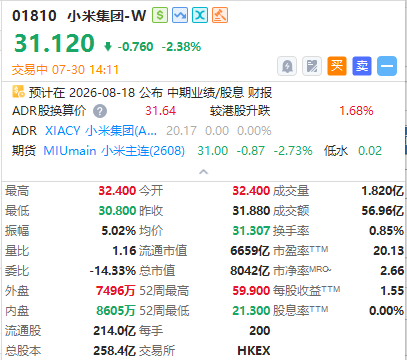Click the ADR conversion price help icon
407x360 pixels.
point(100,111)
